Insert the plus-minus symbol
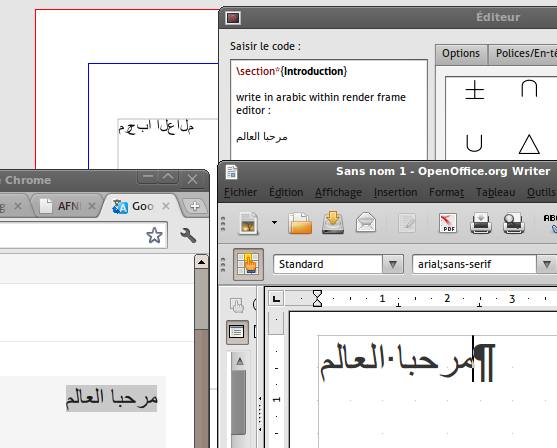Viewport: 557px width, 448px height. pyautogui.click(x=475, y=90)
